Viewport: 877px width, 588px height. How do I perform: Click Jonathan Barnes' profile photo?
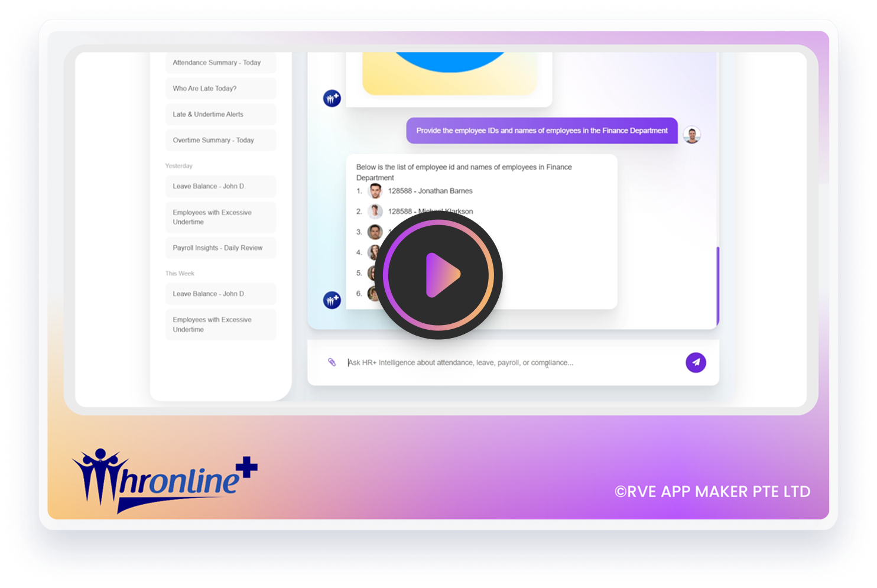[375, 190]
